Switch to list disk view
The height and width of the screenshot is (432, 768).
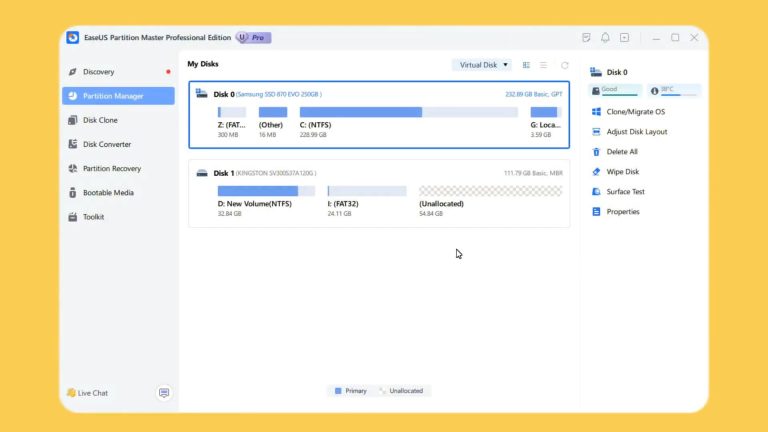click(x=543, y=65)
